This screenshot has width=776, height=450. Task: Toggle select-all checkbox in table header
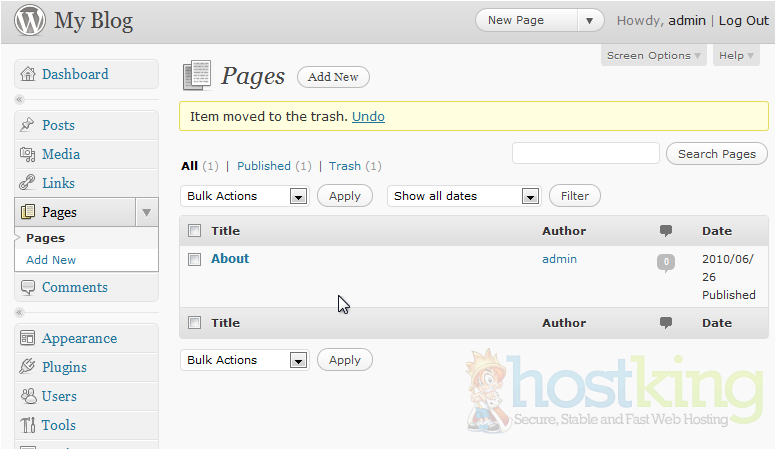click(195, 231)
